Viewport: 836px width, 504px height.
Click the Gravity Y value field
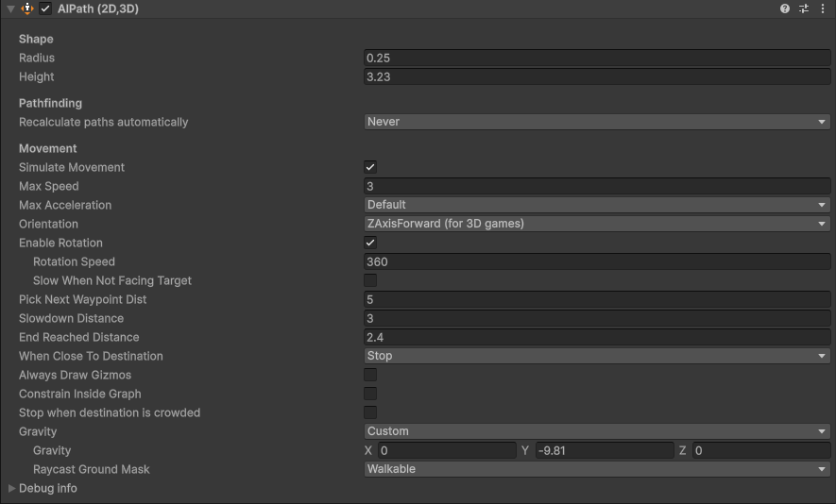pos(604,451)
